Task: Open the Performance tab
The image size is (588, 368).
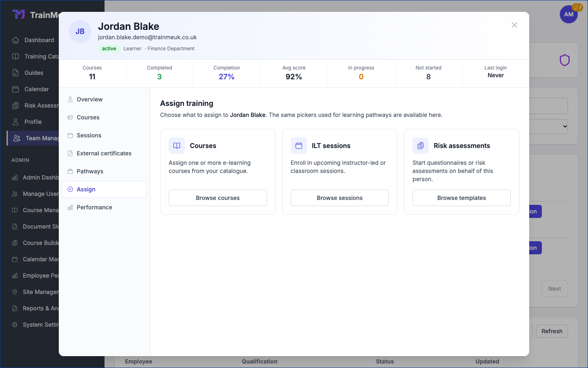Action: [104, 207]
